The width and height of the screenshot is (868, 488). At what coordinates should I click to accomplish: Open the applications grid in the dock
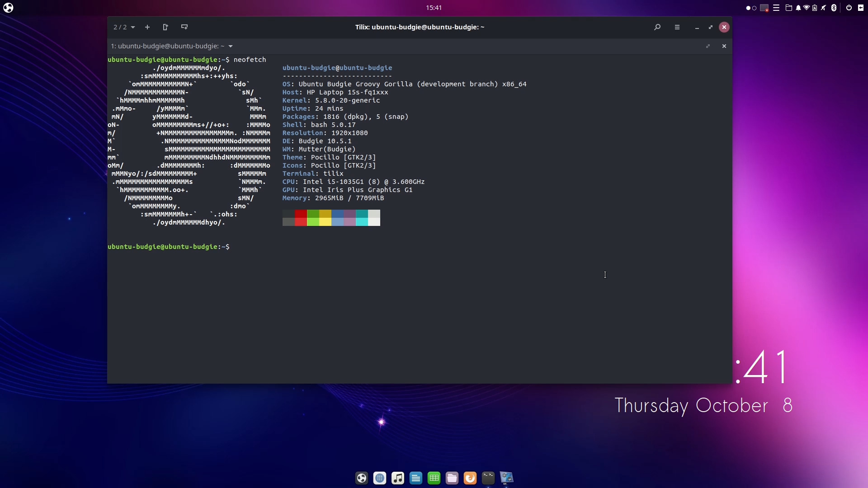tap(380, 478)
